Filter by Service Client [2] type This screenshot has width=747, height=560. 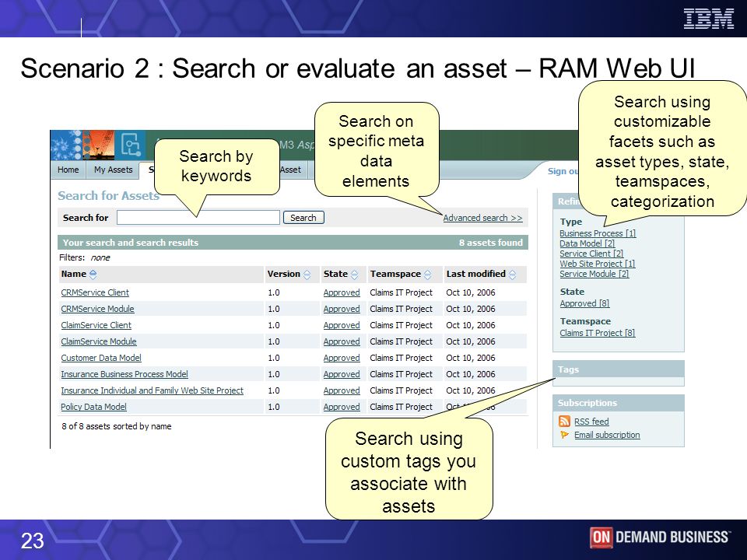591,254
